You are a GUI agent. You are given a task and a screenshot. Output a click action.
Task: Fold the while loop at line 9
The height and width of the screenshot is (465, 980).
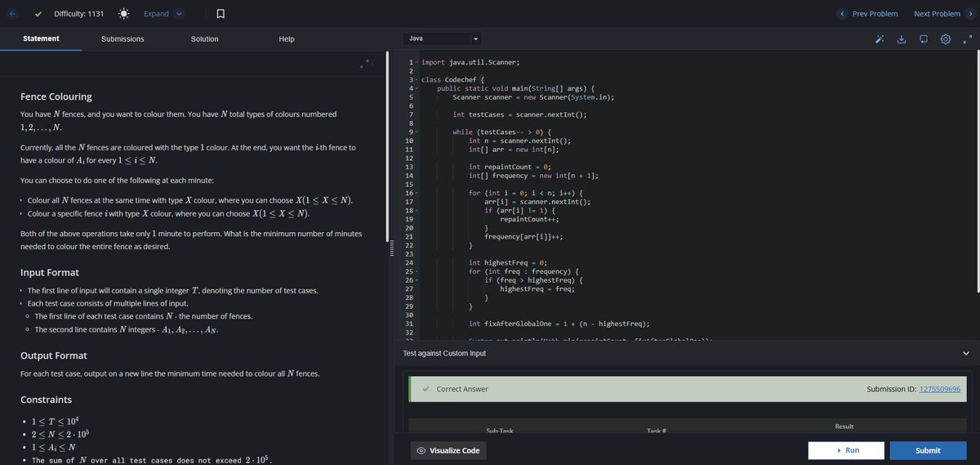pyautogui.click(x=416, y=132)
